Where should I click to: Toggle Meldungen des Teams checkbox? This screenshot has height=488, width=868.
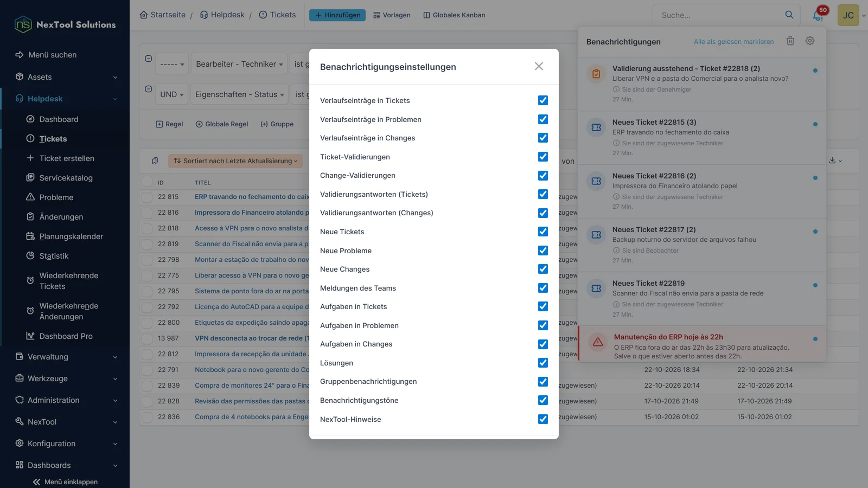point(543,288)
